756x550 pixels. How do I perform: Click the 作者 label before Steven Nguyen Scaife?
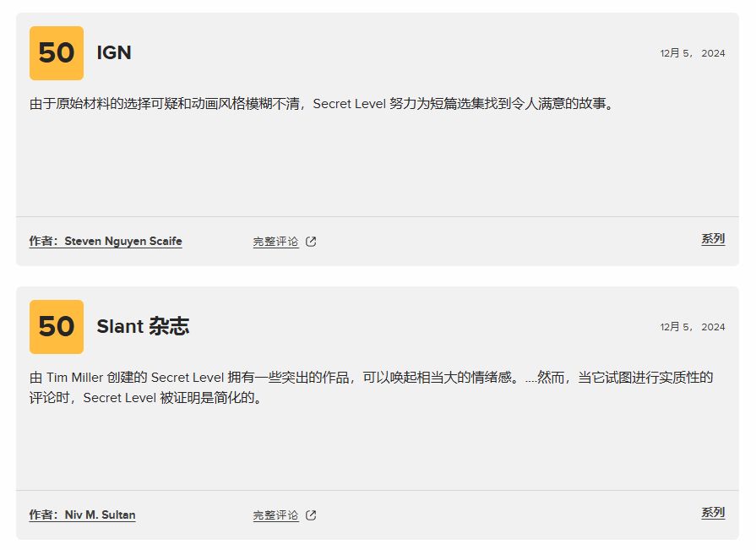44,242
